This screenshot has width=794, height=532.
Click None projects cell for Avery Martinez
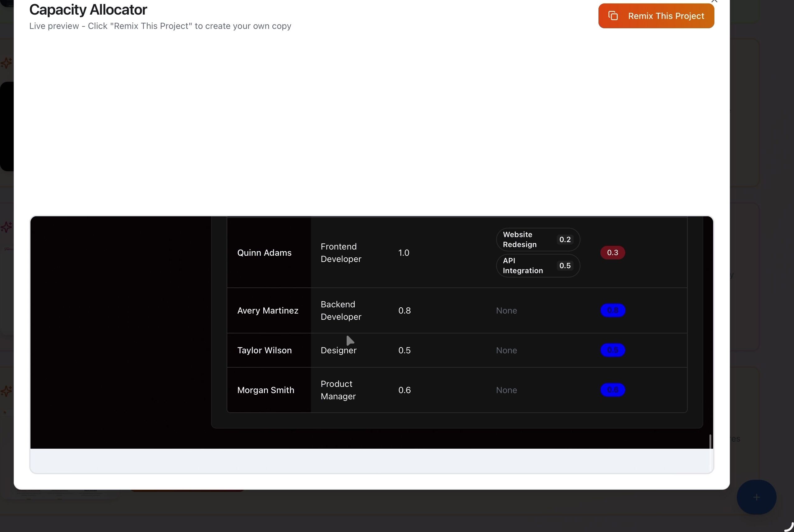point(506,310)
